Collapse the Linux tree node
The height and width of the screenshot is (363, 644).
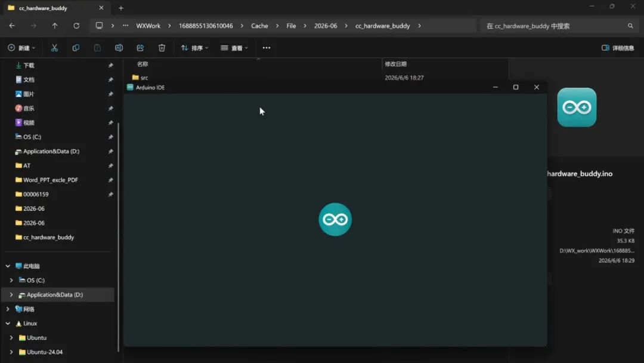pyautogui.click(x=8, y=324)
